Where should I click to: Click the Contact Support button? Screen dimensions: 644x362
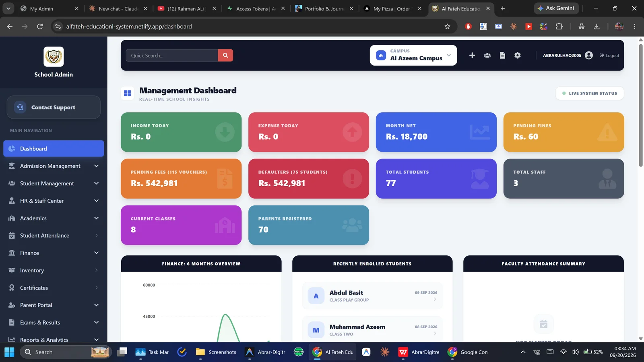point(54,107)
